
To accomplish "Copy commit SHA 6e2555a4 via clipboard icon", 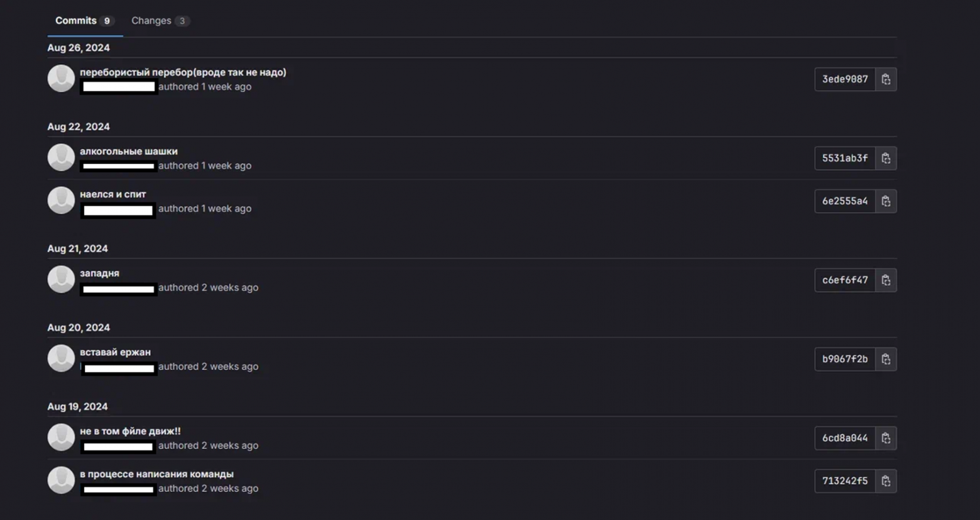I will coord(886,201).
